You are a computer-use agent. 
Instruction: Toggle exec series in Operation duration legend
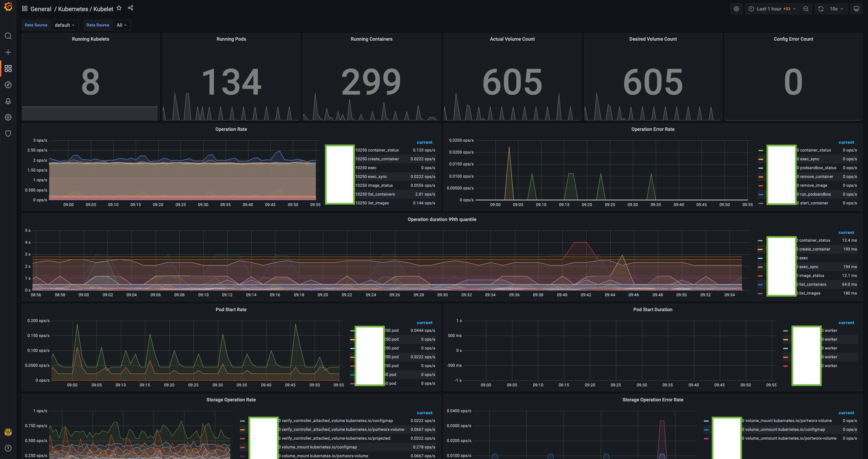tap(803, 258)
